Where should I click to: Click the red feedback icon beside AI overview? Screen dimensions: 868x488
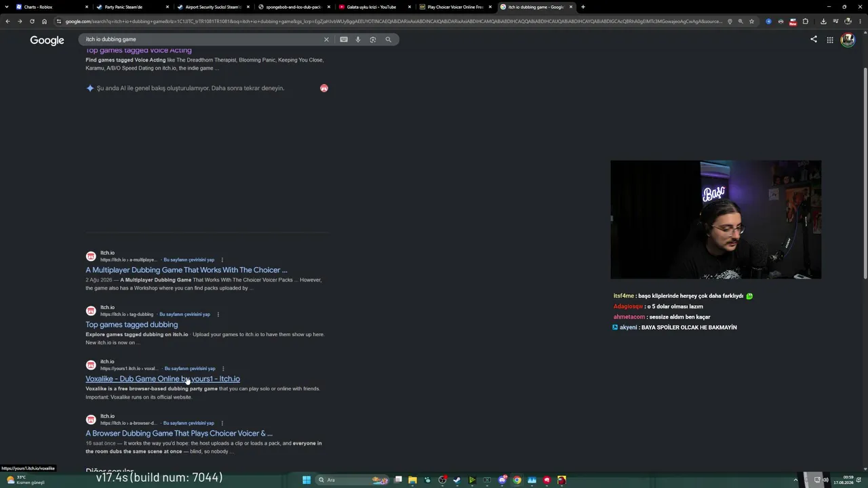pyautogui.click(x=324, y=88)
